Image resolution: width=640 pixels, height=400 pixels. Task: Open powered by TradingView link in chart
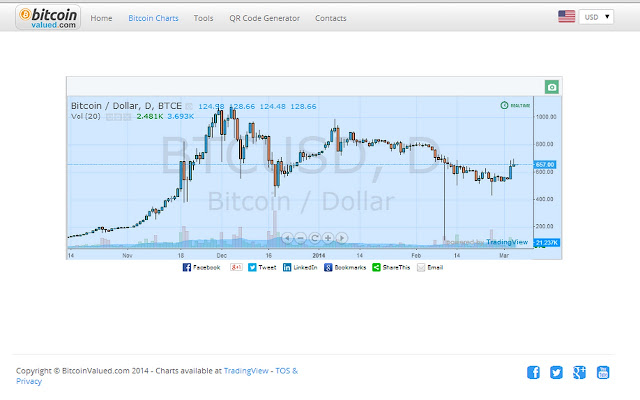click(487, 242)
